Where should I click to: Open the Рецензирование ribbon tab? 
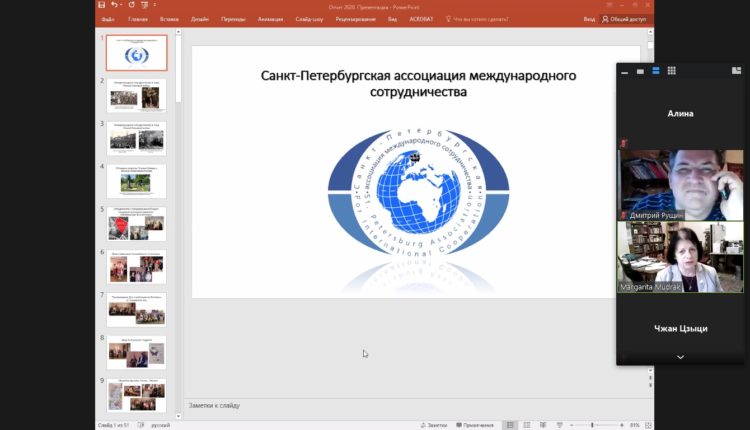355,19
